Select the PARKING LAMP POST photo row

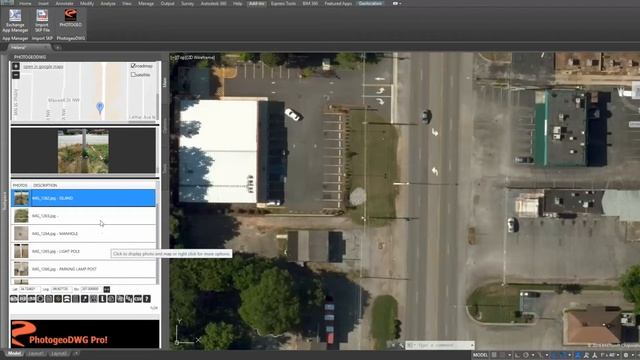point(83,269)
